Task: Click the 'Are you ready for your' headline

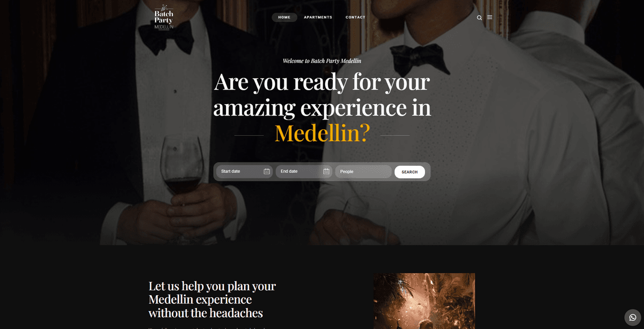Action: (x=322, y=82)
